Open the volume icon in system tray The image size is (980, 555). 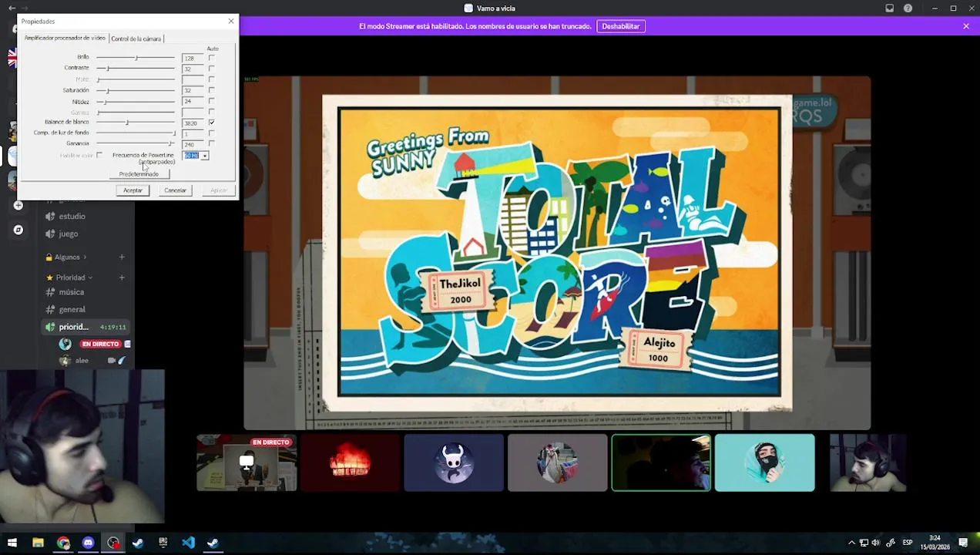pyautogui.click(x=876, y=543)
